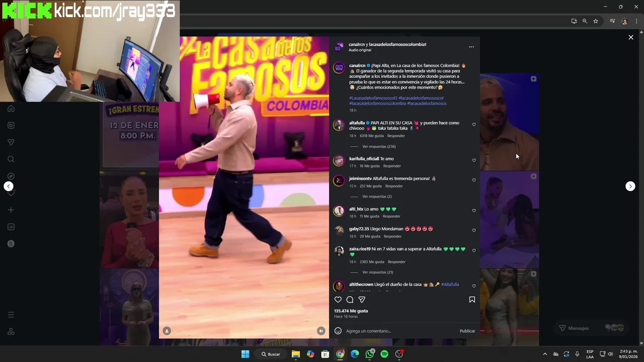Toggle the video sound speaker icon

click(x=321, y=330)
